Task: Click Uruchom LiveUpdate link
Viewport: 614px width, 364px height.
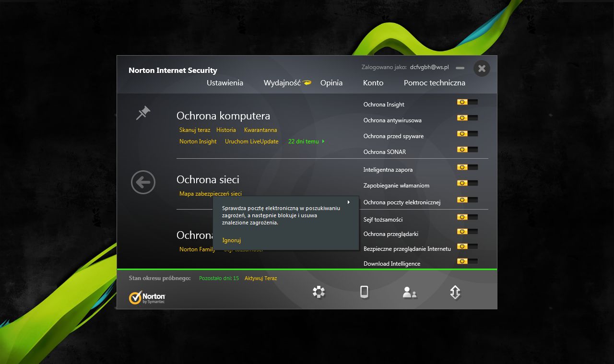Action: (x=252, y=141)
